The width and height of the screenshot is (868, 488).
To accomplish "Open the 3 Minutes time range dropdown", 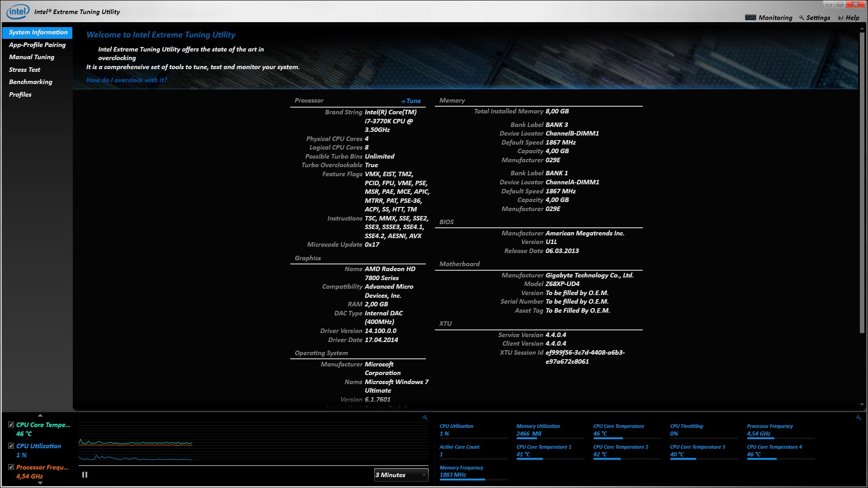I will tap(401, 475).
